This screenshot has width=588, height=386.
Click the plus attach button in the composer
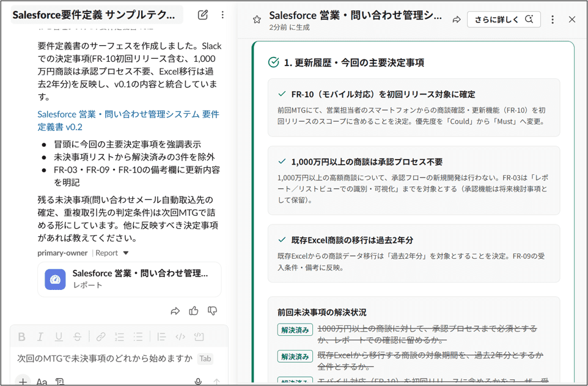23,381
